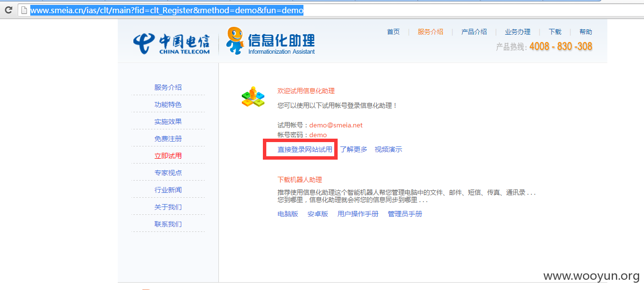Select 服务介绍 in left sidebar
The image size is (644, 290).
click(x=168, y=87)
